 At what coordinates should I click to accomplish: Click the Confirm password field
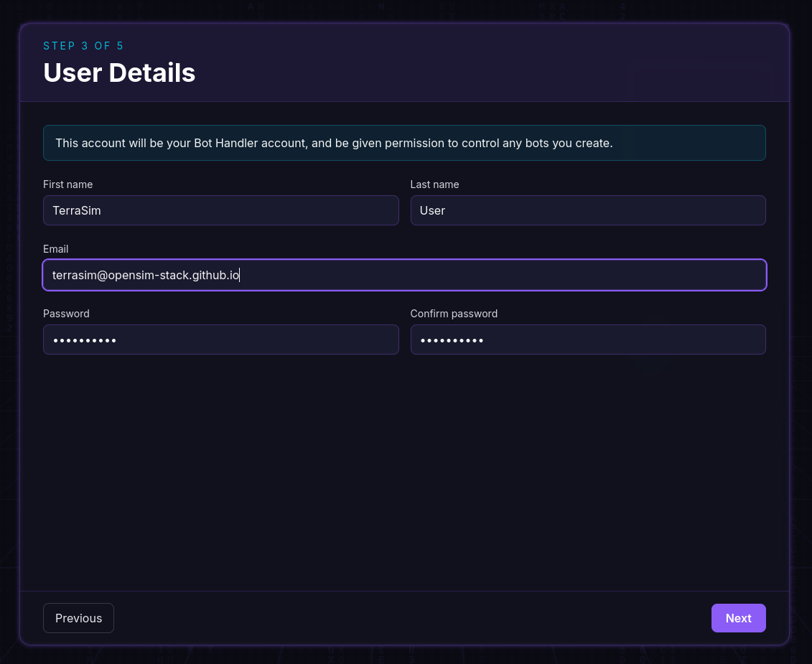tap(588, 340)
